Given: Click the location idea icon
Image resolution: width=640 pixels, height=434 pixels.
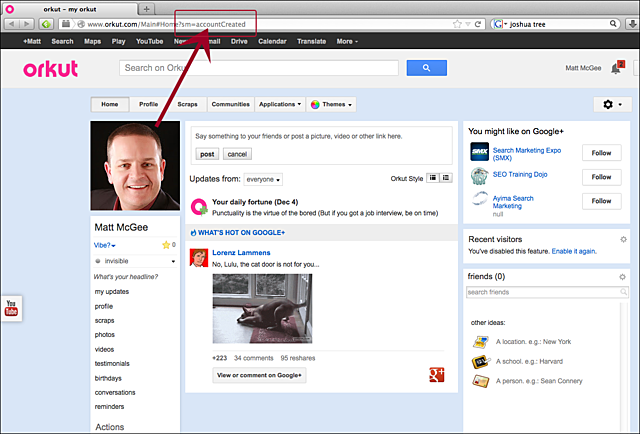Looking at the screenshot, I should click(x=480, y=342).
